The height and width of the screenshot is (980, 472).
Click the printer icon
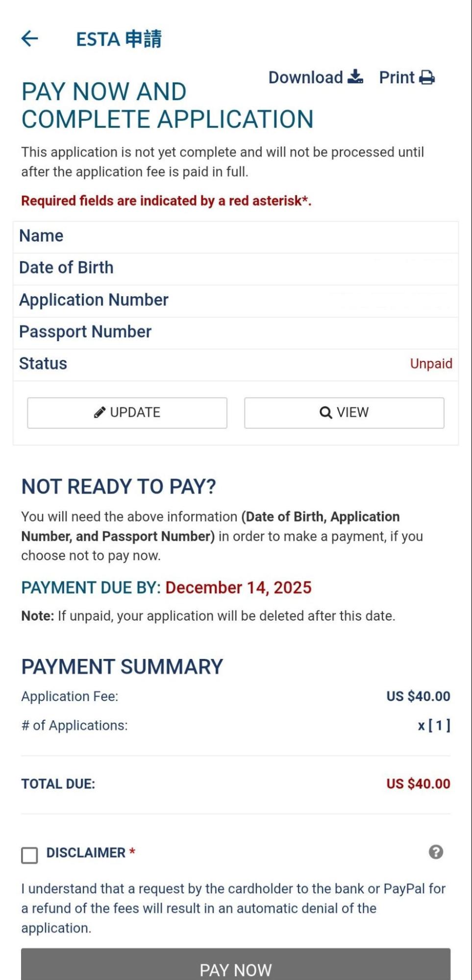tap(427, 77)
